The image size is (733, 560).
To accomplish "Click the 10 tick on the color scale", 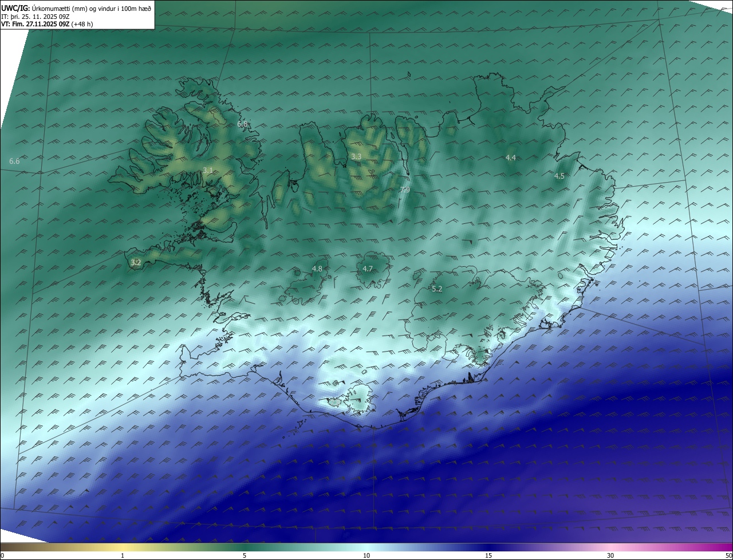I will pyautogui.click(x=366, y=555).
